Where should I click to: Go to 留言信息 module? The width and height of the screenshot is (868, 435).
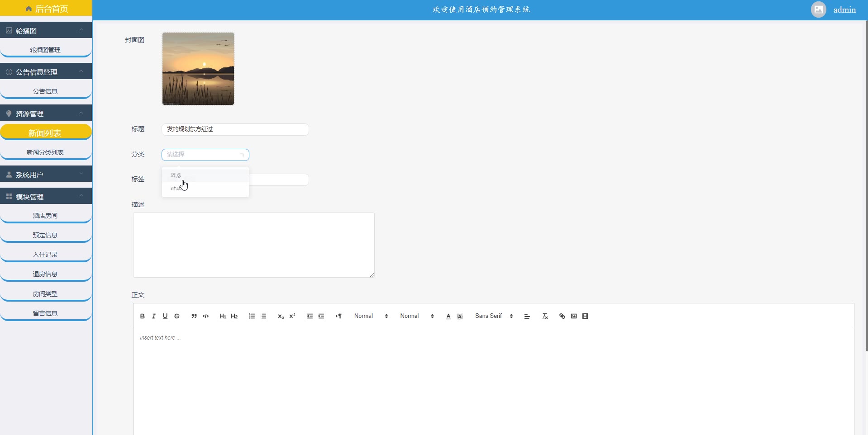point(46,313)
